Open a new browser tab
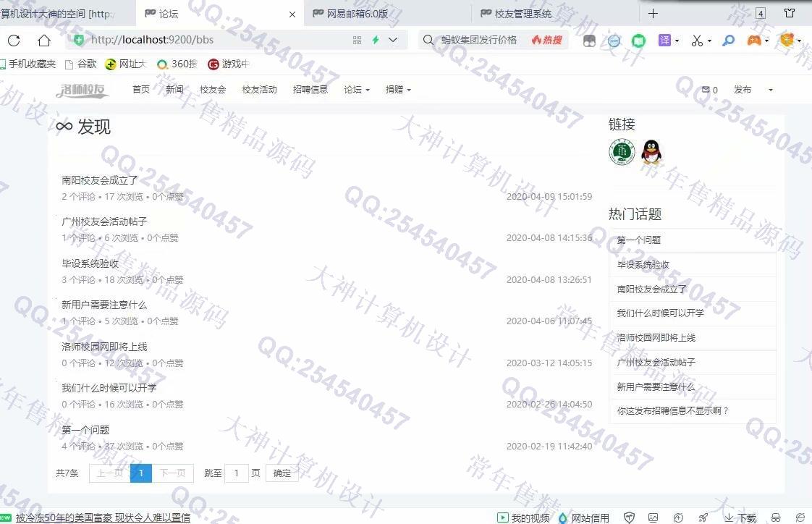 653,14
